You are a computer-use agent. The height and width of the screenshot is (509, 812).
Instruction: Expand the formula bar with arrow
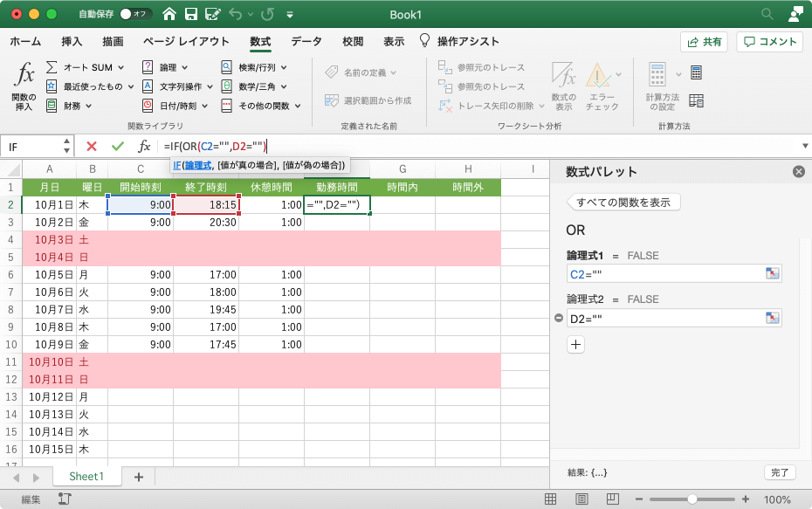[x=805, y=146]
